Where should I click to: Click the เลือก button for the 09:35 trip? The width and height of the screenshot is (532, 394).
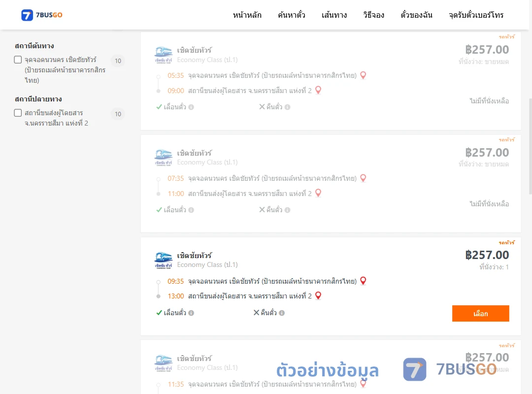coord(480,313)
